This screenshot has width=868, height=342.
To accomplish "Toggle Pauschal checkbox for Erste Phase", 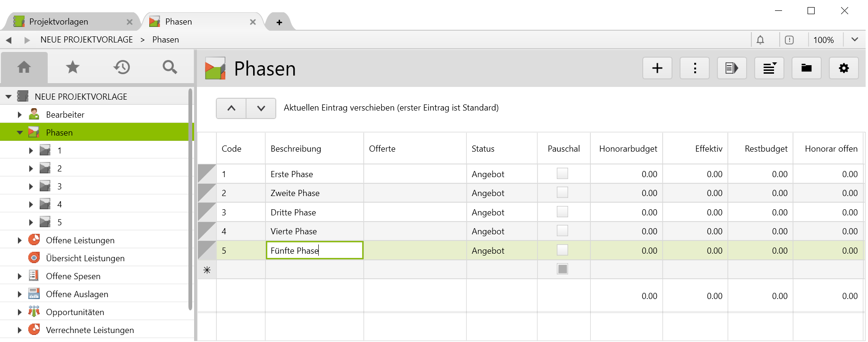I will [562, 174].
